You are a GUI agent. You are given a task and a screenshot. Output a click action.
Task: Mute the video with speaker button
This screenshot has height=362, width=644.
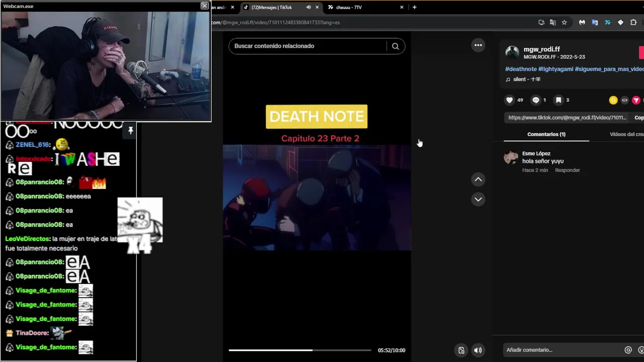478,350
